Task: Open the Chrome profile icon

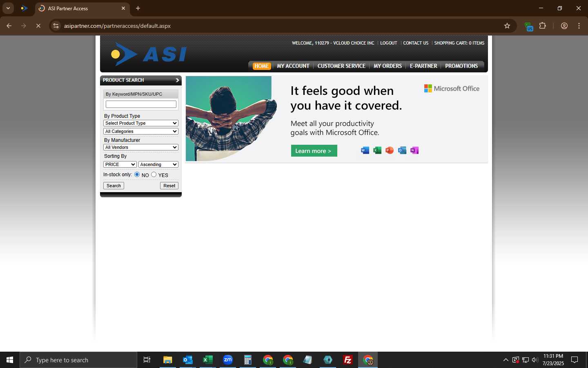Action: point(564,26)
